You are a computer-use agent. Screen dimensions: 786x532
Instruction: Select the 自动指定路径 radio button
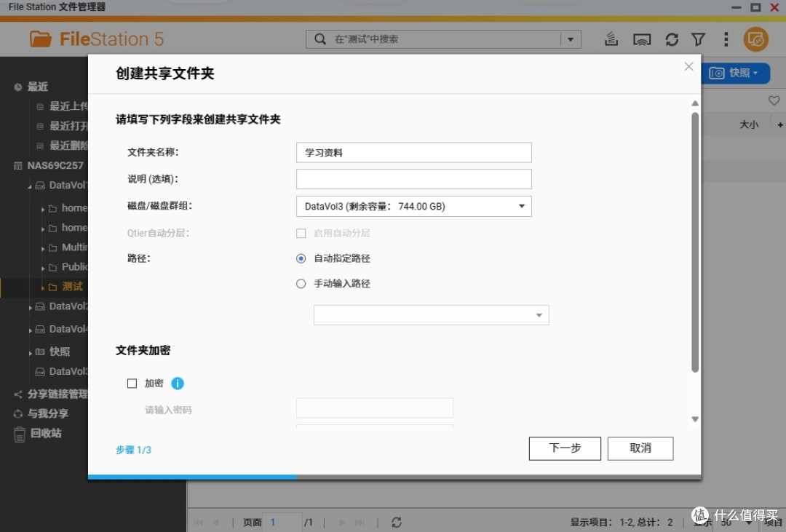301,259
